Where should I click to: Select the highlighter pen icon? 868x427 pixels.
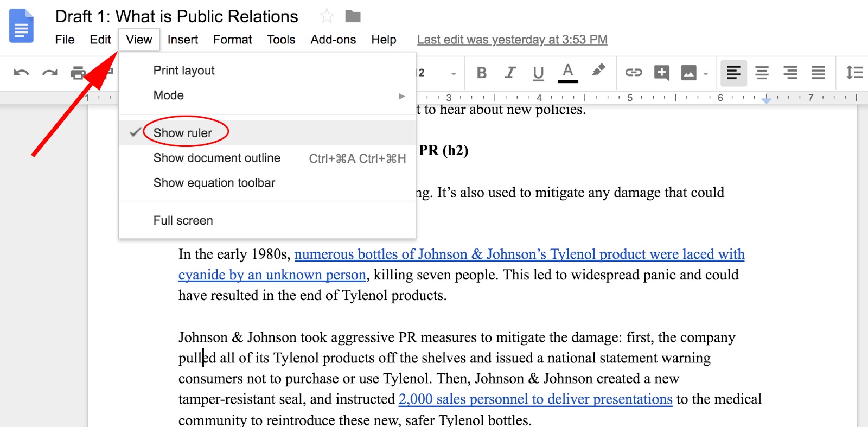pyautogui.click(x=598, y=71)
